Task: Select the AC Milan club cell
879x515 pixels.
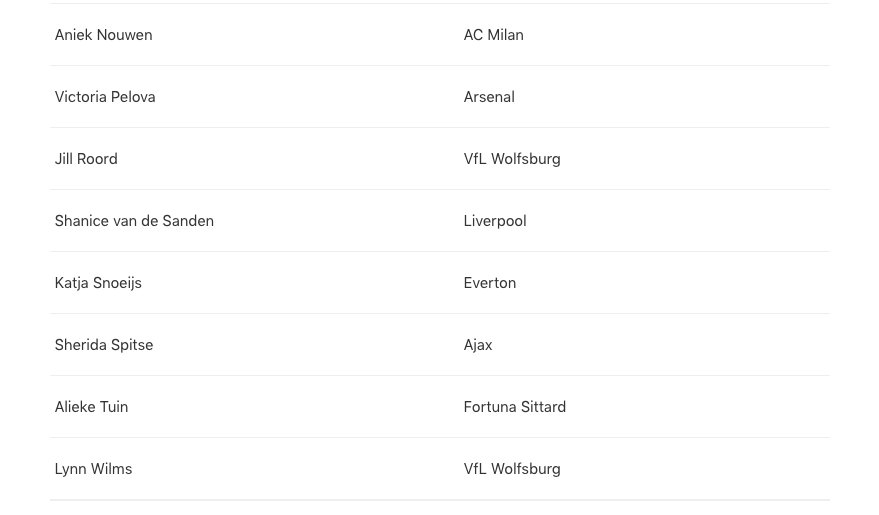Action: point(493,35)
